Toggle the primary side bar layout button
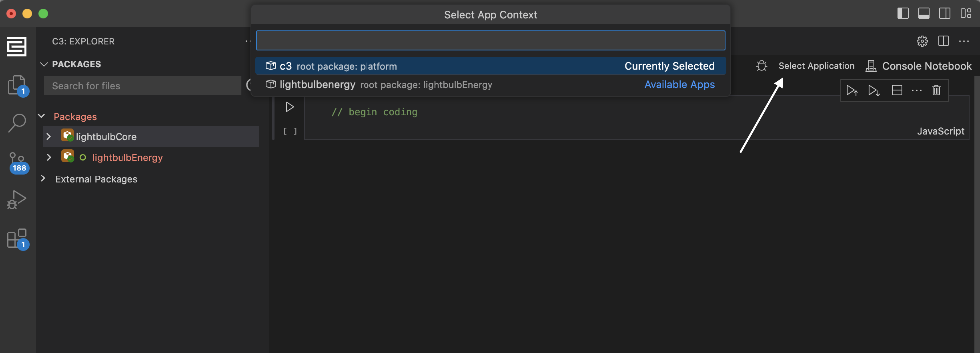Screen dimensions: 980x353 (903, 13)
